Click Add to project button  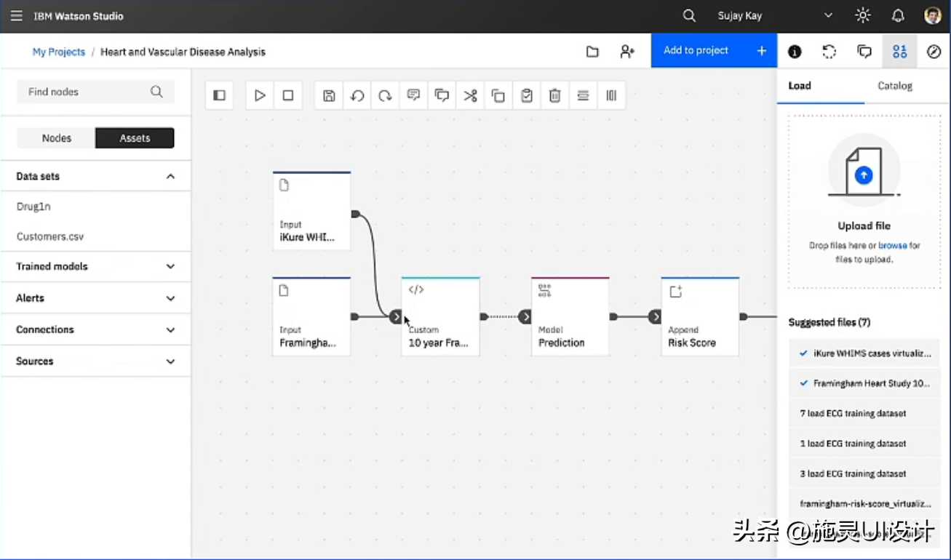714,51
